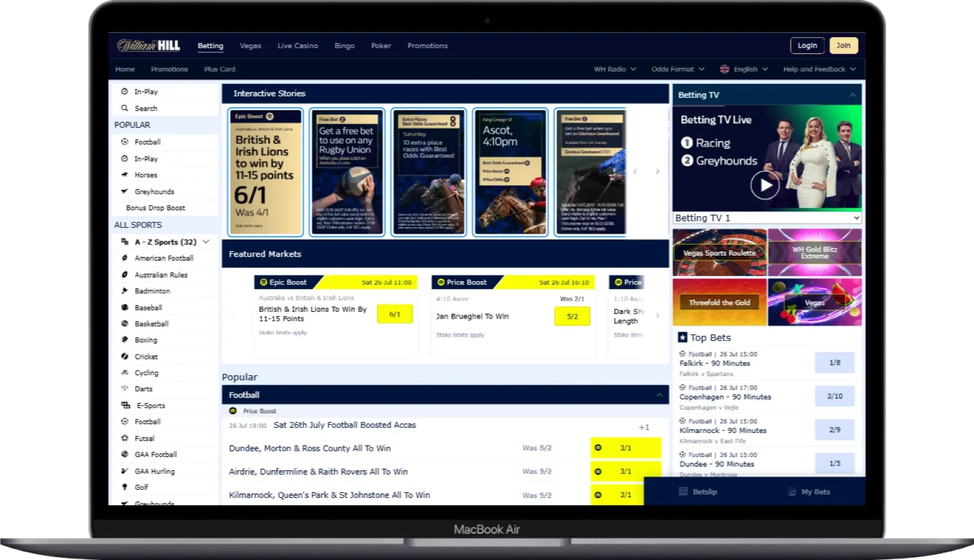
Task: Select 5/2 odds for Jan Brueghel To Win
Action: pos(572,317)
